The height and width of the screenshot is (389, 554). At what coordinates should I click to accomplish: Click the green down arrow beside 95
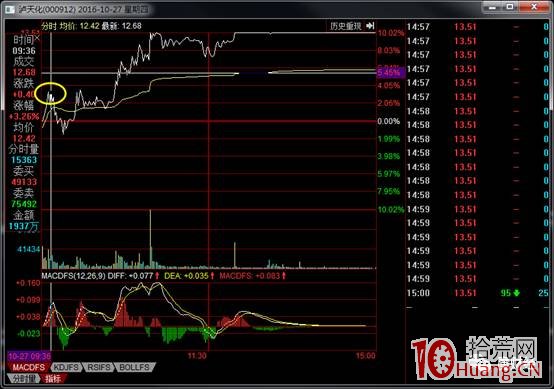516,293
